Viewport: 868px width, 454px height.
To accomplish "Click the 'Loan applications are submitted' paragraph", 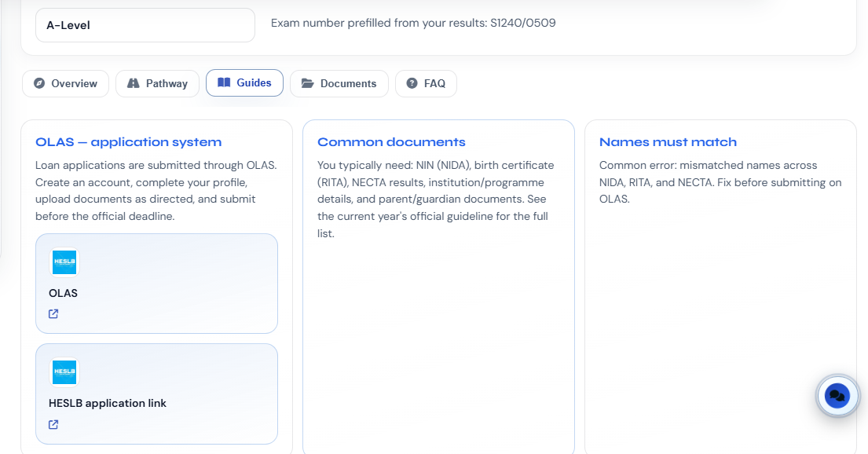I will click(x=156, y=190).
